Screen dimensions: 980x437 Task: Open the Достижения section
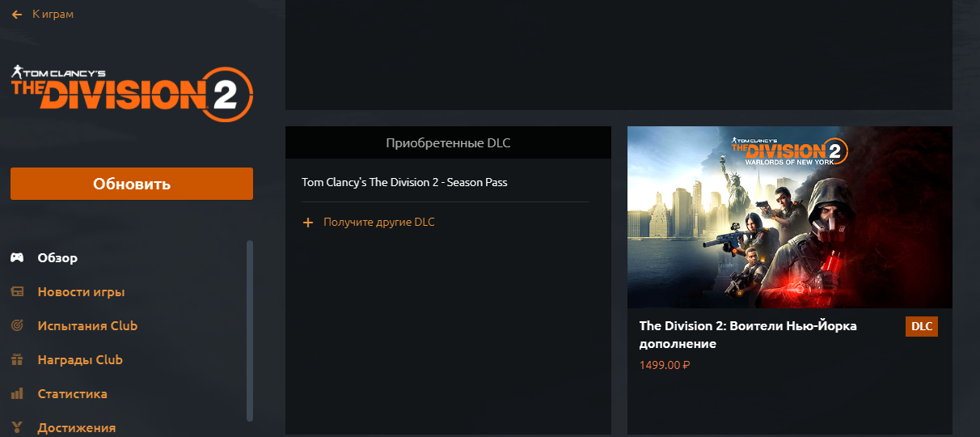point(76,428)
